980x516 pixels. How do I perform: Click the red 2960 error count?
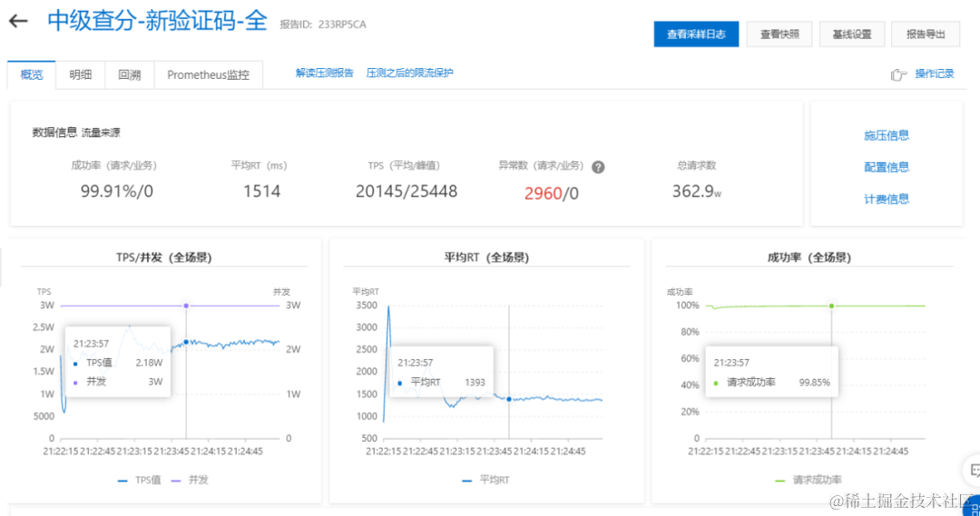click(544, 193)
